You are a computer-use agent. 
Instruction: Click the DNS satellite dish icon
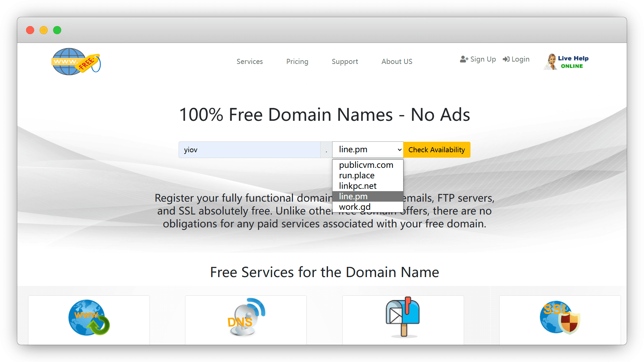tap(246, 317)
